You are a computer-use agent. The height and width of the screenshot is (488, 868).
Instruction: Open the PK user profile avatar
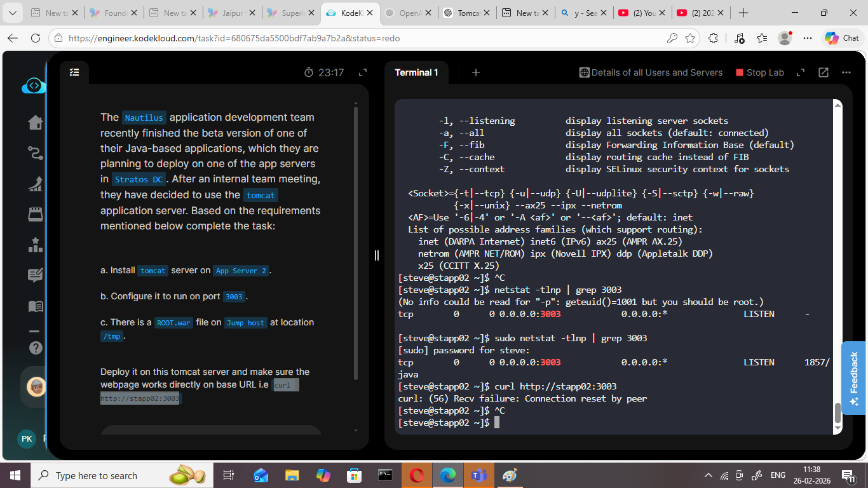(x=27, y=439)
